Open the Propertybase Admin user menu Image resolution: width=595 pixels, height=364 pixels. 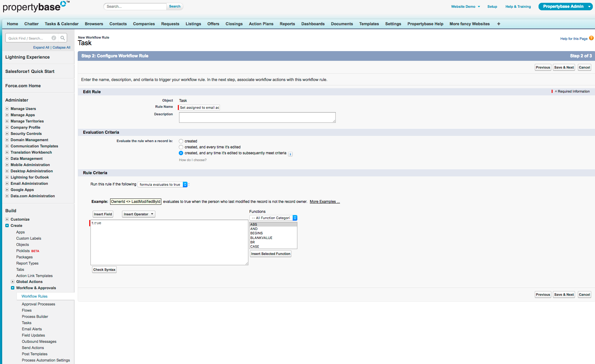tap(565, 7)
